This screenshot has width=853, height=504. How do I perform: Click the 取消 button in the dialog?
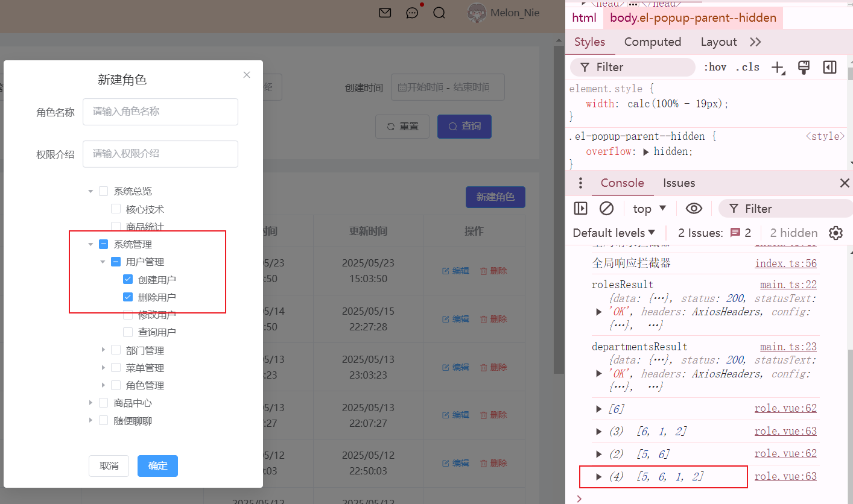tap(109, 466)
